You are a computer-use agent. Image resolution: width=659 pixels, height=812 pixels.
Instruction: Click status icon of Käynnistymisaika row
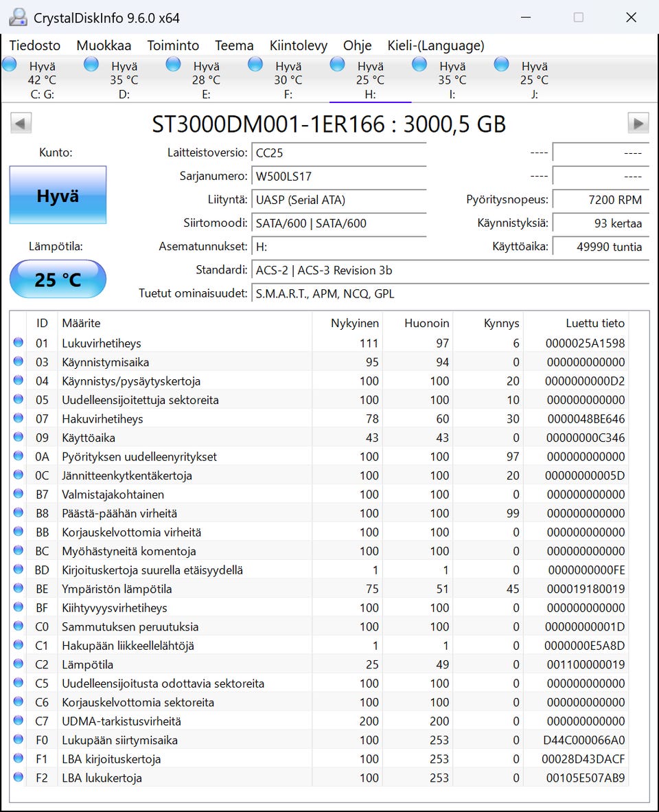(x=19, y=361)
